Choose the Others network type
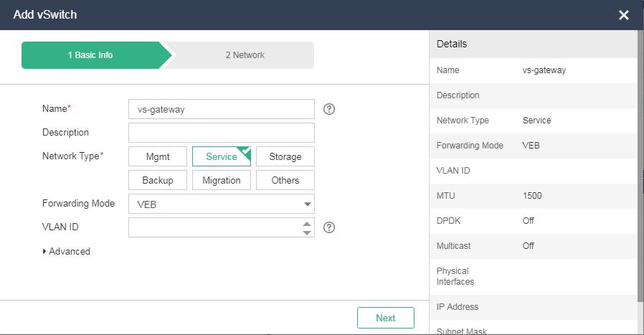Image resolution: width=644 pixels, height=335 pixels. click(x=285, y=180)
